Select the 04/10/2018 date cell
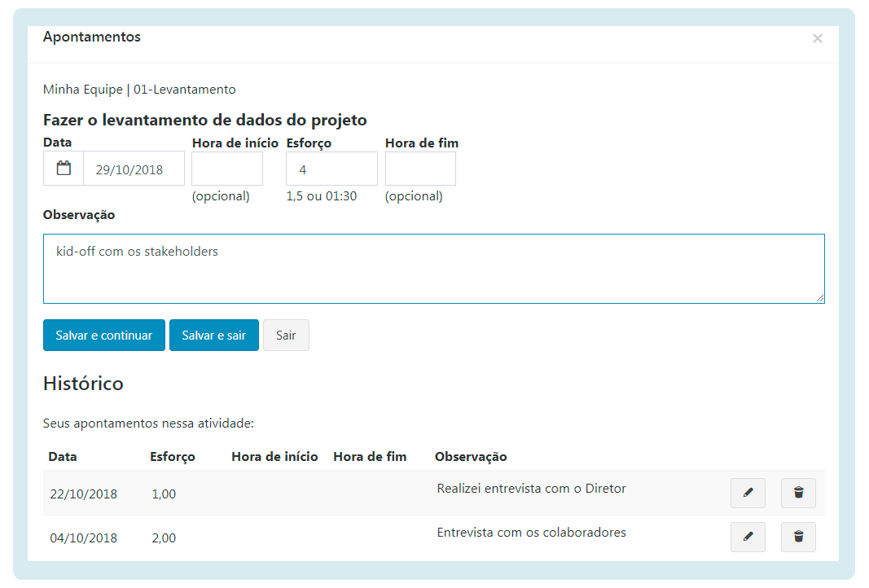 pyautogui.click(x=84, y=538)
